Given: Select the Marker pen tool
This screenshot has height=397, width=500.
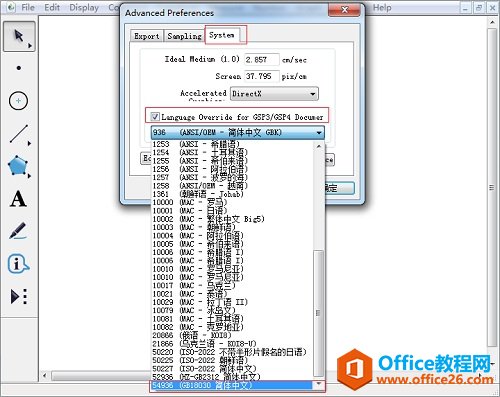Looking at the screenshot, I should tap(18, 231).
